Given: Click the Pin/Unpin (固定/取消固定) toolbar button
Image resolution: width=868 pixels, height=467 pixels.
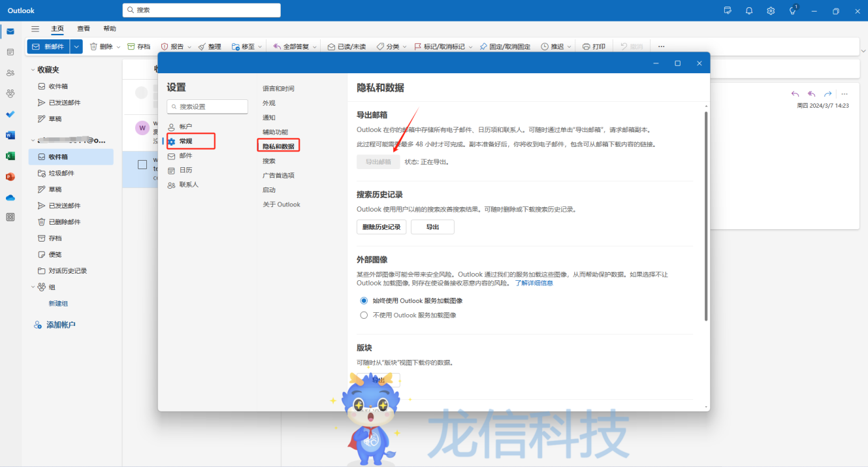Looking at the screenshot, I should [x=504, y=46].
